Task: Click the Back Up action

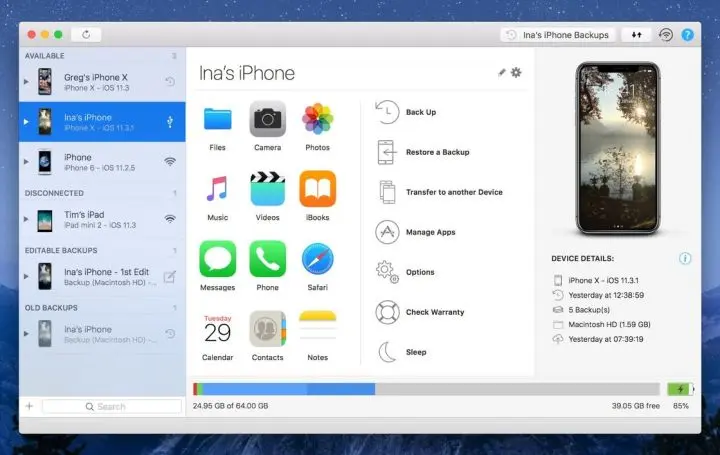Action: (406, 112)
